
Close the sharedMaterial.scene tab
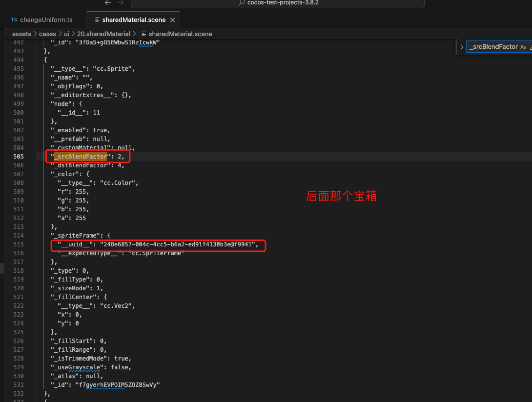coord(172,20)
